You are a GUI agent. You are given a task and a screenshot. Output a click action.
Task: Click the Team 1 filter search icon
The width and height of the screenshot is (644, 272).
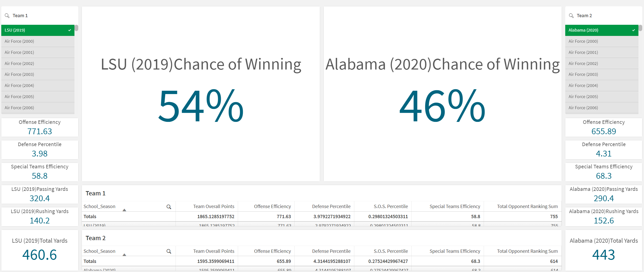click(7, 16)
